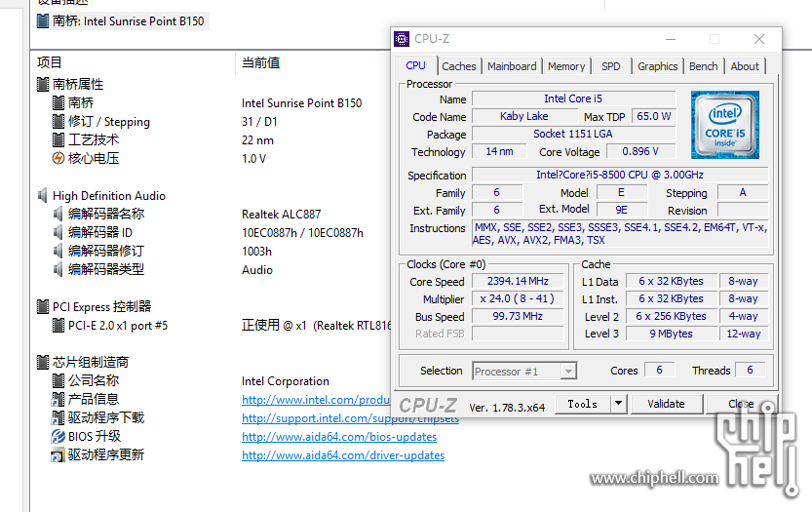This screenshot has height=512, width=812.
Task: Click the speaker icon next to 编解码器修订
Action: click(58, 251)
